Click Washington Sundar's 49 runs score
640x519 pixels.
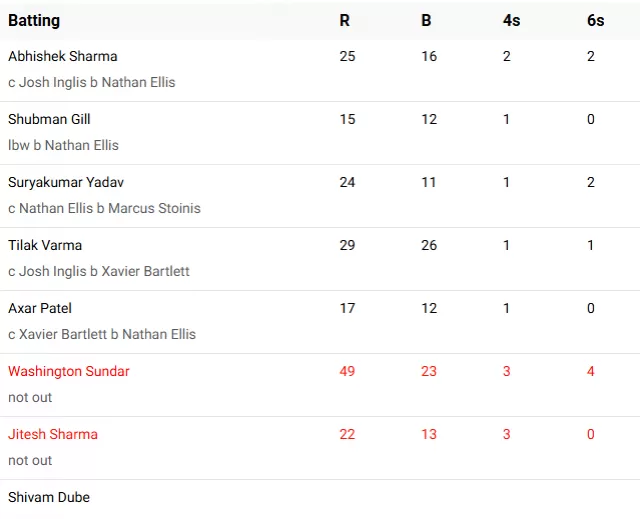click(347, 371)
